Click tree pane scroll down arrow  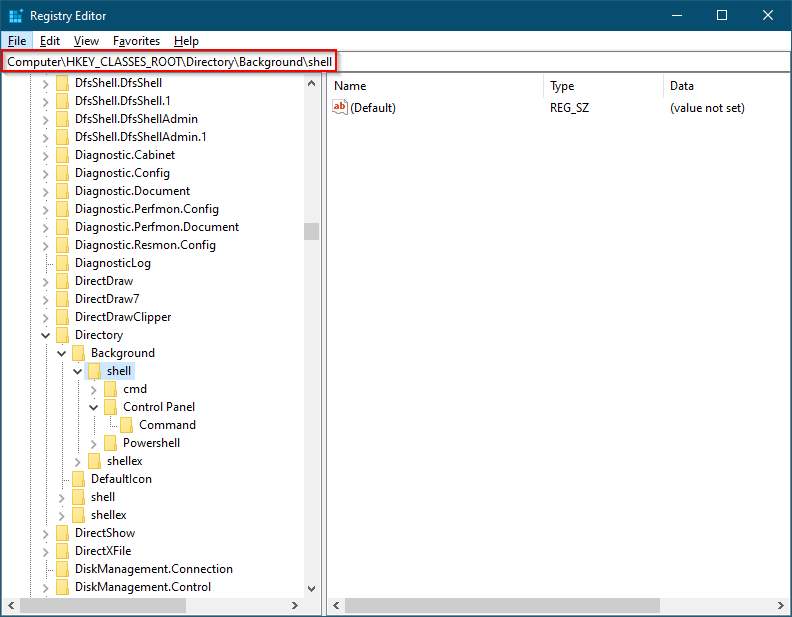coord(312,589)
